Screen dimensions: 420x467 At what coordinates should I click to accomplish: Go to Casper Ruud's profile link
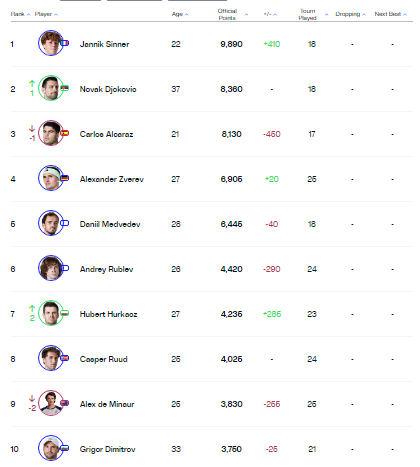(104, 359)
